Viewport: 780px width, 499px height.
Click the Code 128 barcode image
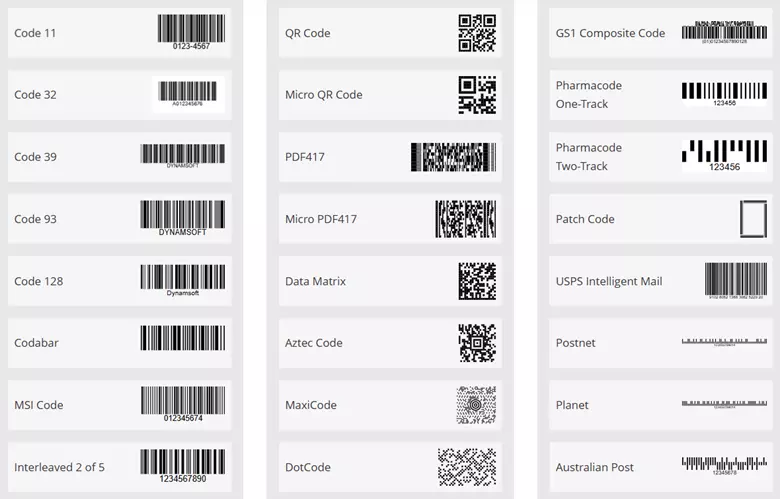click(183, 281)
